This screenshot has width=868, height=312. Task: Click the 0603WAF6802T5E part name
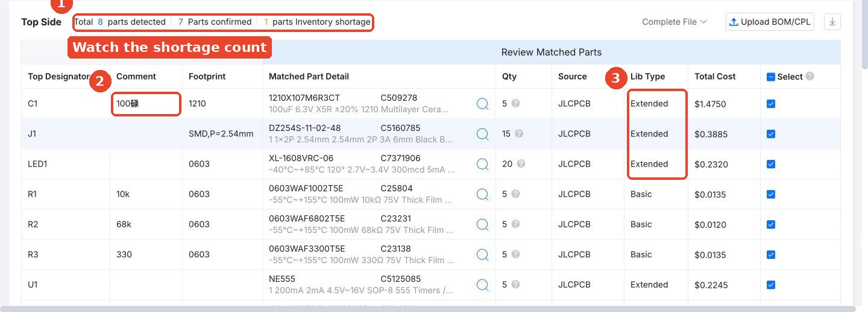(307, 218)
